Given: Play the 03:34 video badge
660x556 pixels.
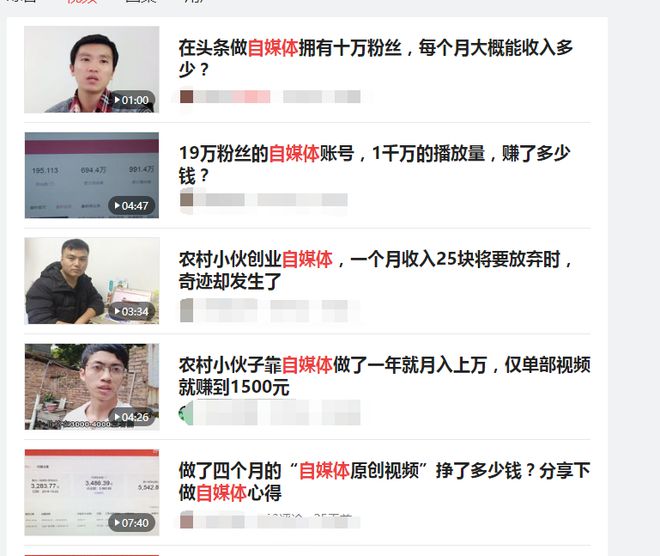Looking at the screenshot, I should [x=132, y=311].
